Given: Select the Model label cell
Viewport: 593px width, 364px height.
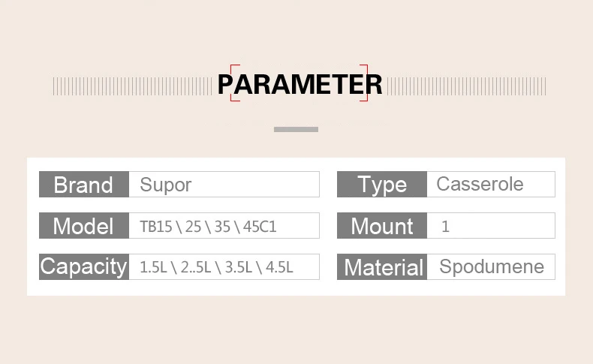Looking at the screenshot, I should tap(84, 226).
